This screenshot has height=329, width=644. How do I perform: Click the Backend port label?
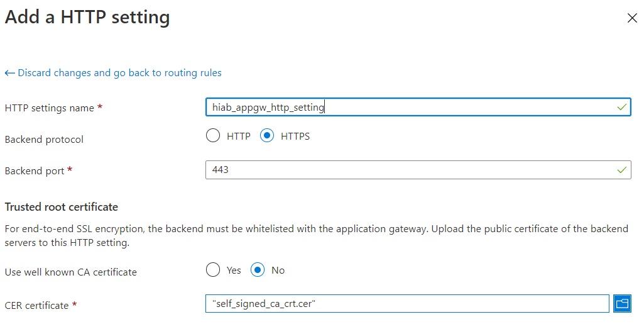[34, 171]
